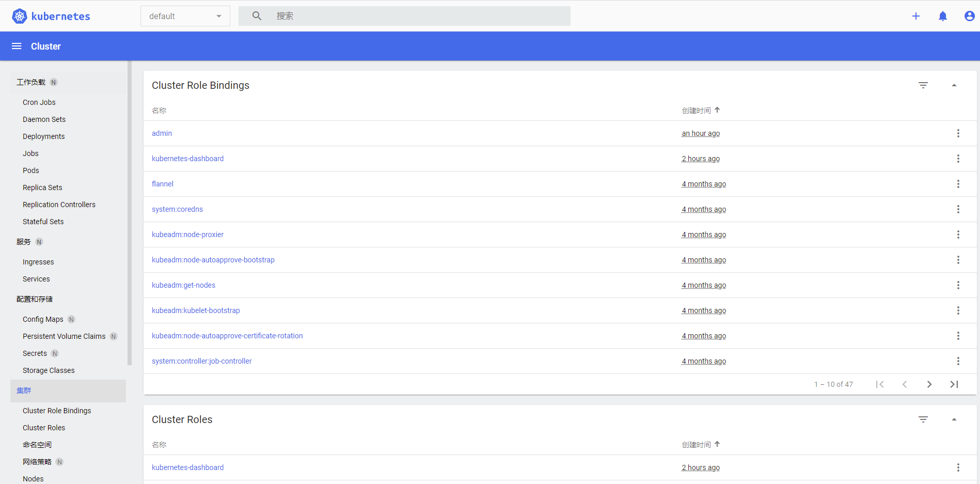Open Services in sidebar

[36, 279]
